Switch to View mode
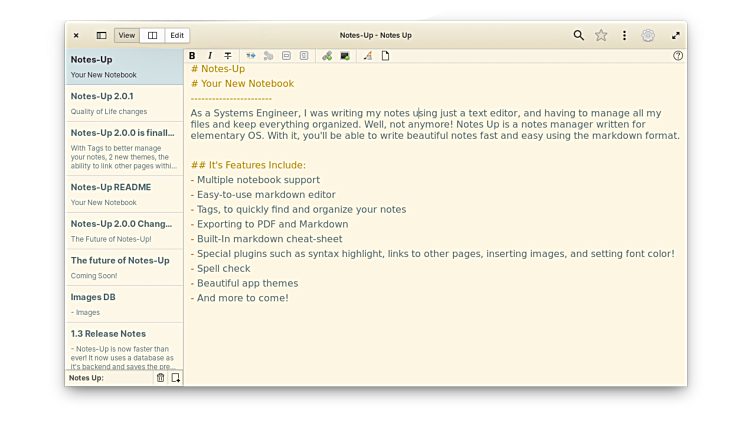Screen dimensions: 752x423 (x=127, y=35)
